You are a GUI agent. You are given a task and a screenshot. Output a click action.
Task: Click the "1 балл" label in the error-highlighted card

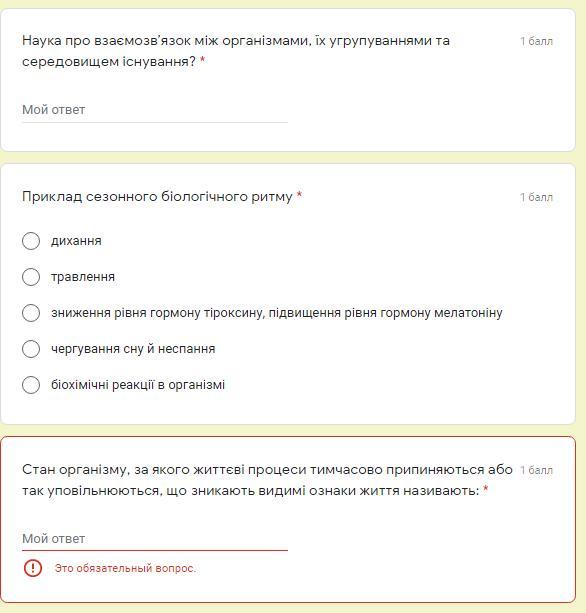coord(536,470)
